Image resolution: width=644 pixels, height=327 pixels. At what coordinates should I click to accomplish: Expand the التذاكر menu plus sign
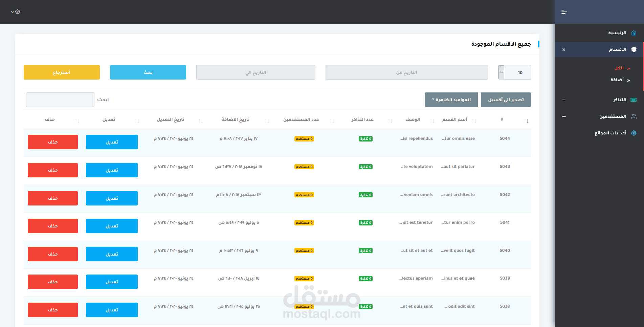coord(564,100)
